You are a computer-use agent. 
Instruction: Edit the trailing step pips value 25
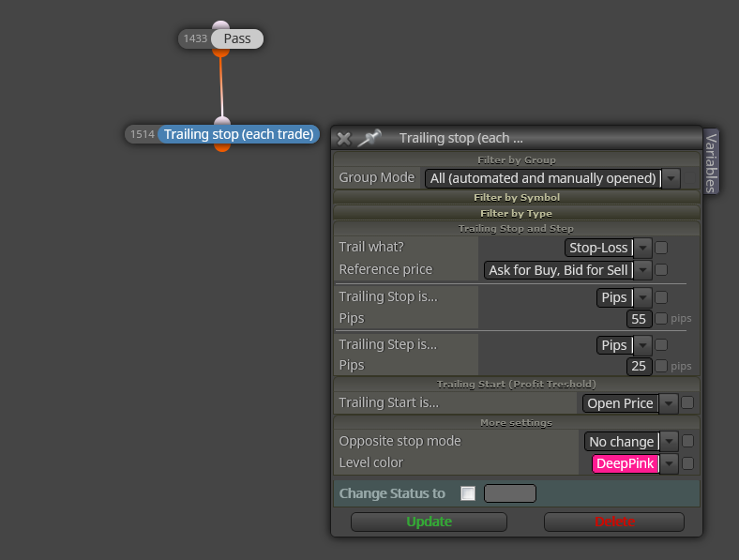(x=639, y=366)
